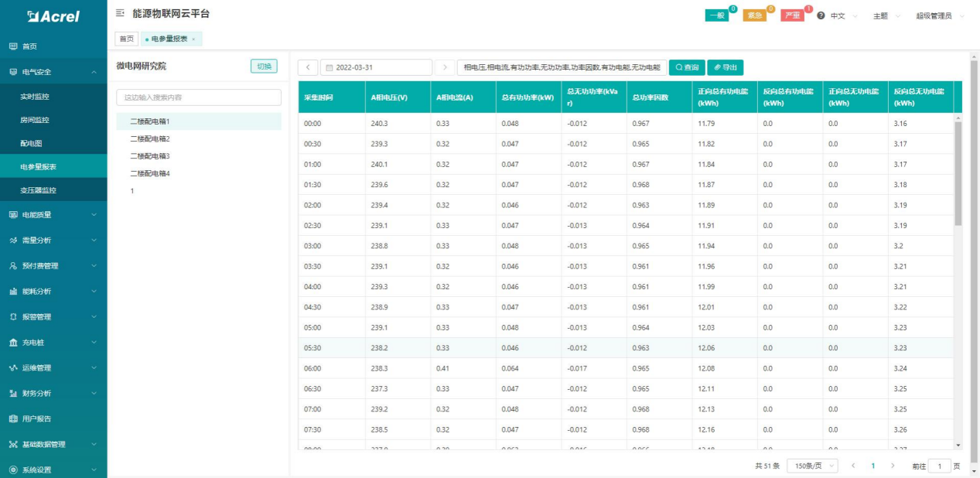Viewport: 980px width, 478px height.
Task: Click the 运维管理 sidebar icon
Action: (x=13, y=367)
